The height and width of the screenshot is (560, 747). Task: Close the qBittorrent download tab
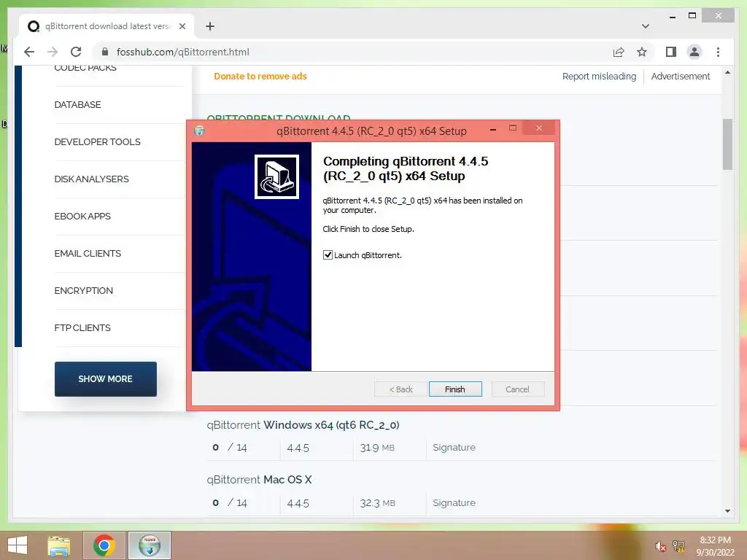pyautogui.click(x=182, y=26)
